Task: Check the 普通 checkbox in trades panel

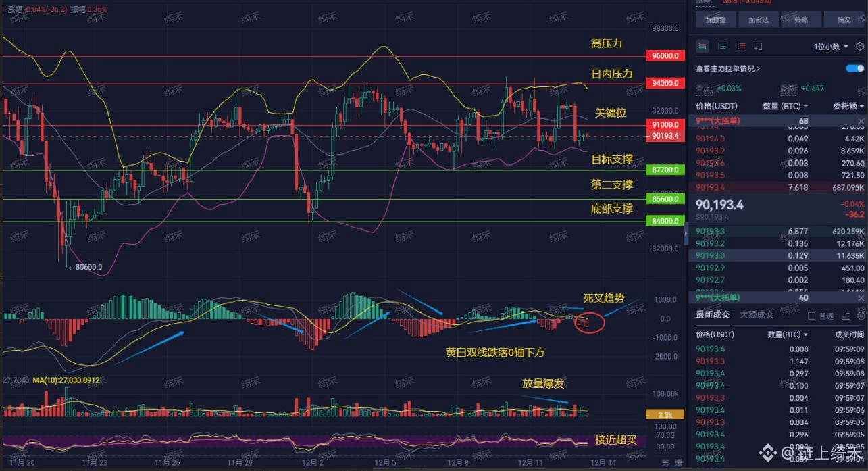Action: 813,316
